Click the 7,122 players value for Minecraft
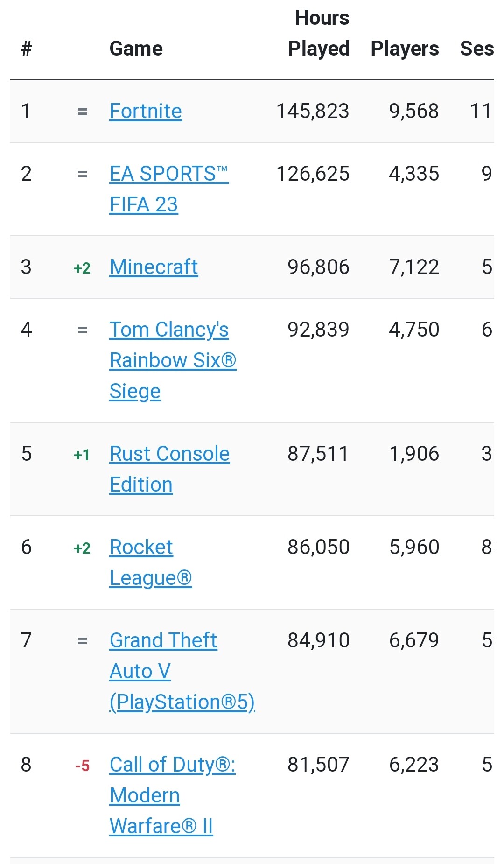 pyautogui.click(x=414, y=267)
